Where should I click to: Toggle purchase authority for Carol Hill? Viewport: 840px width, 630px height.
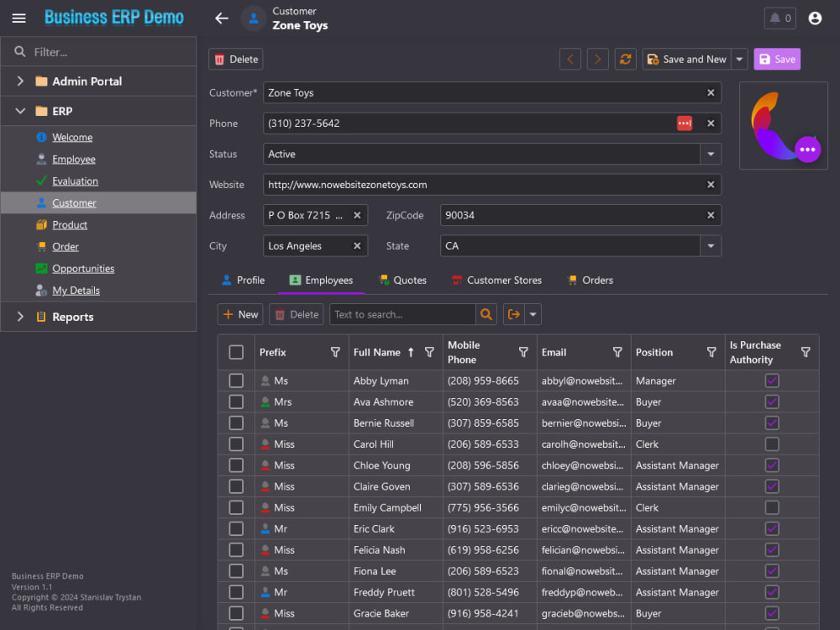point(771,444)
